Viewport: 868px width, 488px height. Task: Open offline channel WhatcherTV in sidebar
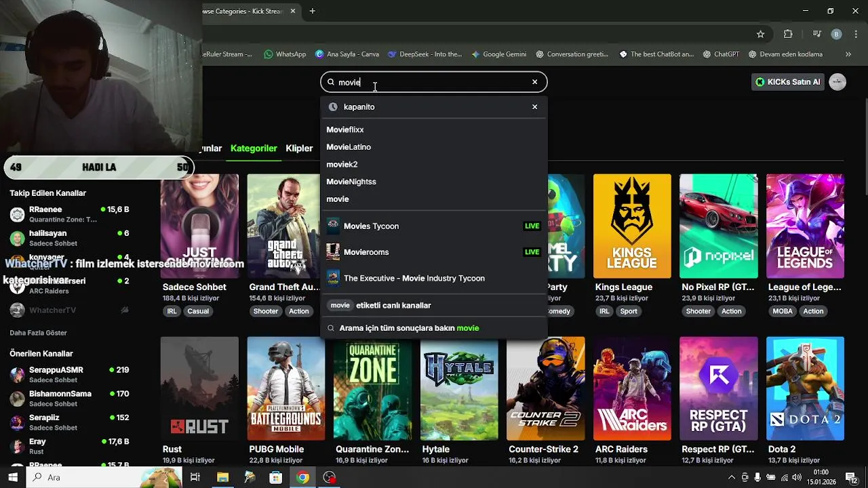[69, 310]
